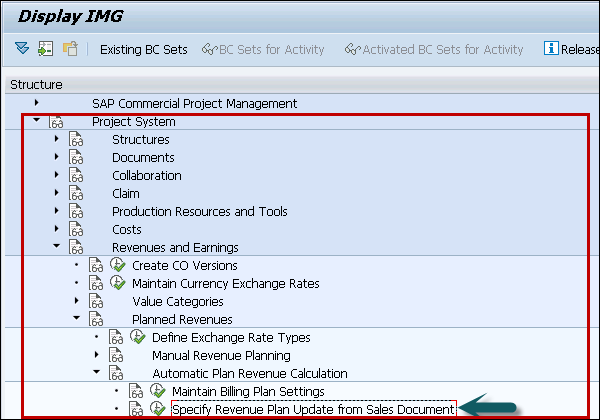Image resolution: width=600 pixels, height=420 pixels.
Task: Select Automatic Plan Revenue Calculation entry
Action: [x=250, y=373]
